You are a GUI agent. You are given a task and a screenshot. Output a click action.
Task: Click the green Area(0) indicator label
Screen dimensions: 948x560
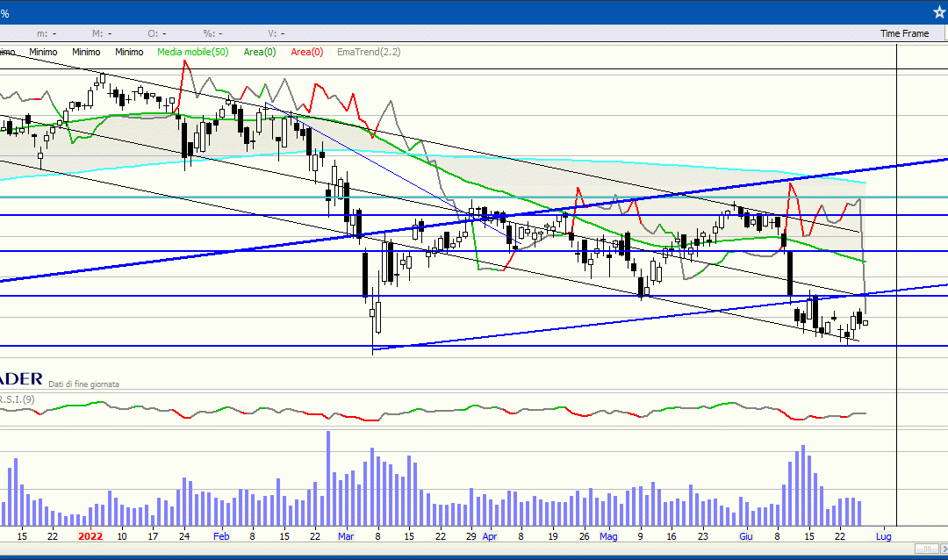(259, 52)
